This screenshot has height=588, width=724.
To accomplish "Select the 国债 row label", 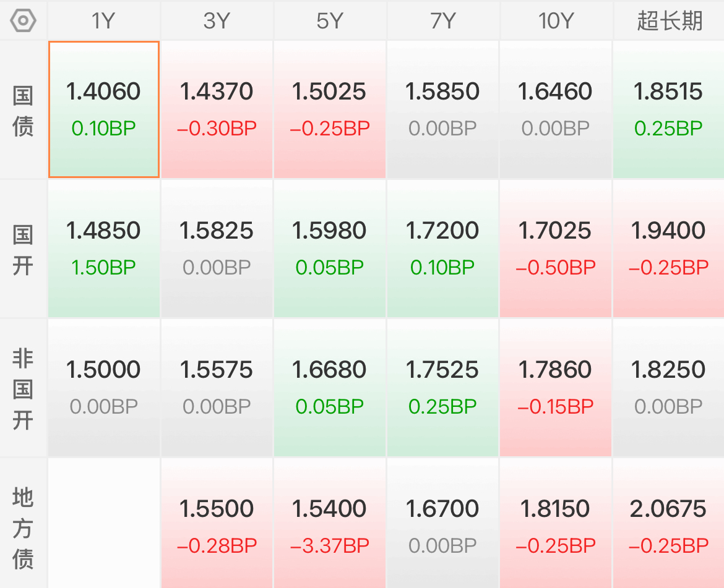I will pyautogui.click(x=23, y=110).
